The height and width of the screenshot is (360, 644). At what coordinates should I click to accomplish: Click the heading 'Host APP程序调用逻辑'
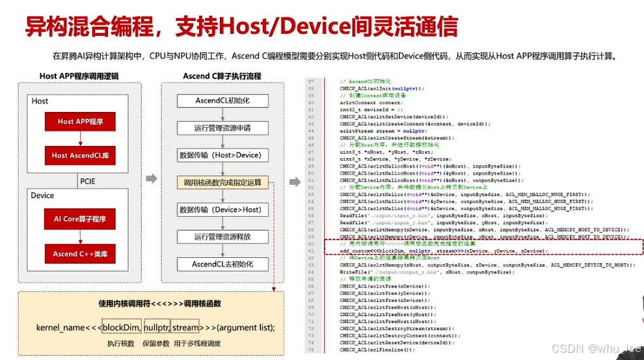click(x=79, y=76)
